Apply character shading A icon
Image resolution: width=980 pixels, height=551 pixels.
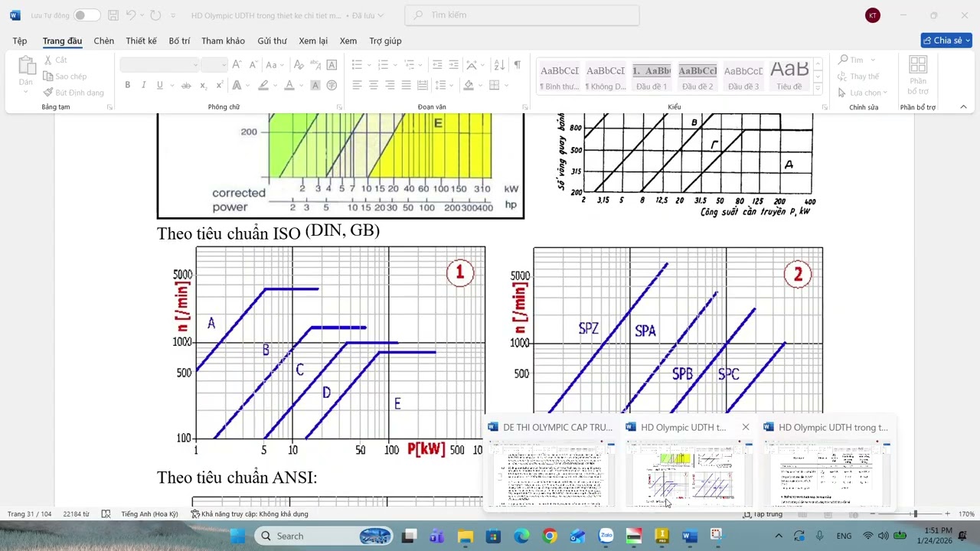point(315,85)
